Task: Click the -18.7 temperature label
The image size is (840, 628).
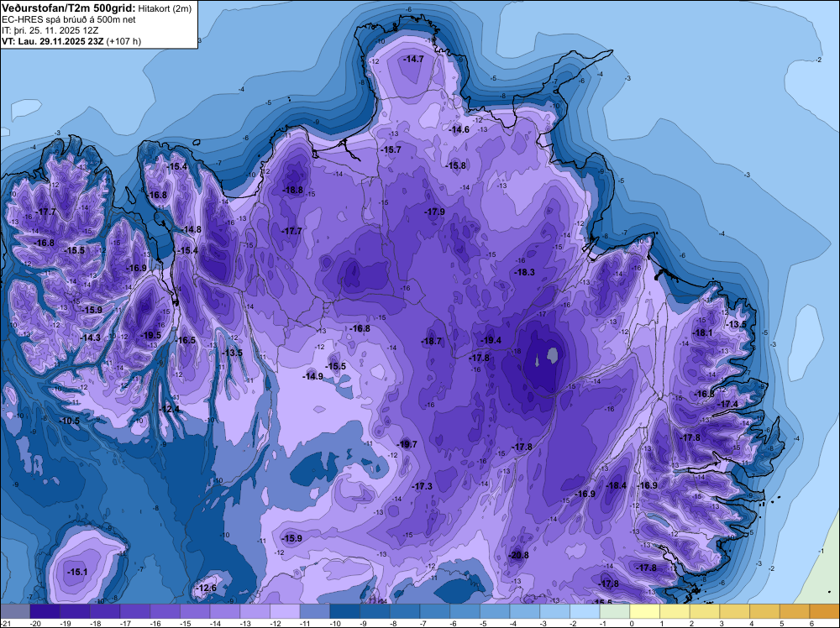Action: 431,341
